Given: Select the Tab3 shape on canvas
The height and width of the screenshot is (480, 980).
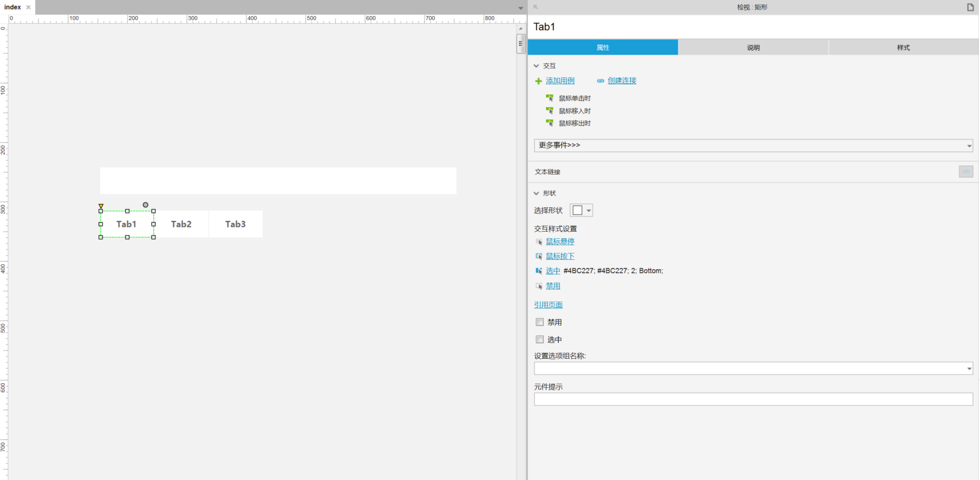Looking at the screenshot, I should [x=235, y=224].
